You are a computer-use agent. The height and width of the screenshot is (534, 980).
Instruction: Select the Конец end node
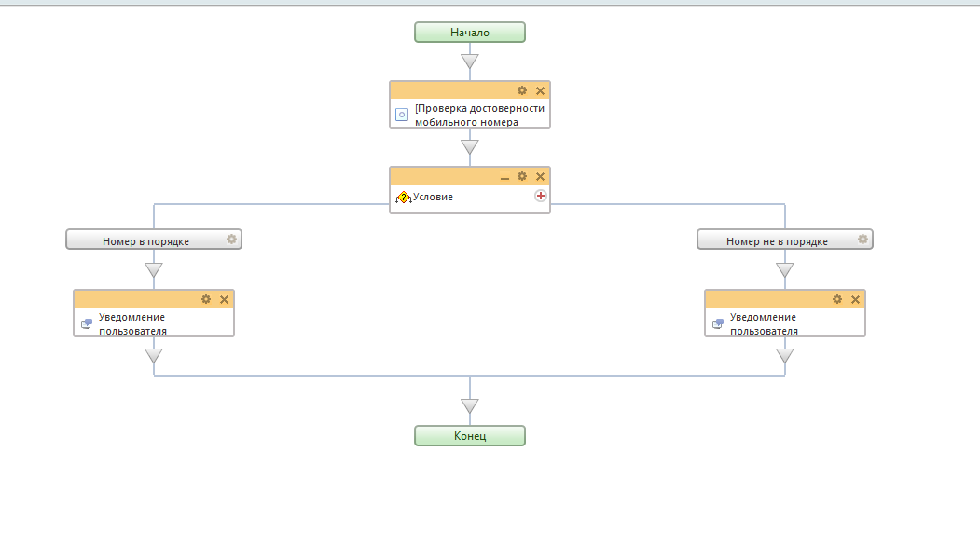pos(470,436)
